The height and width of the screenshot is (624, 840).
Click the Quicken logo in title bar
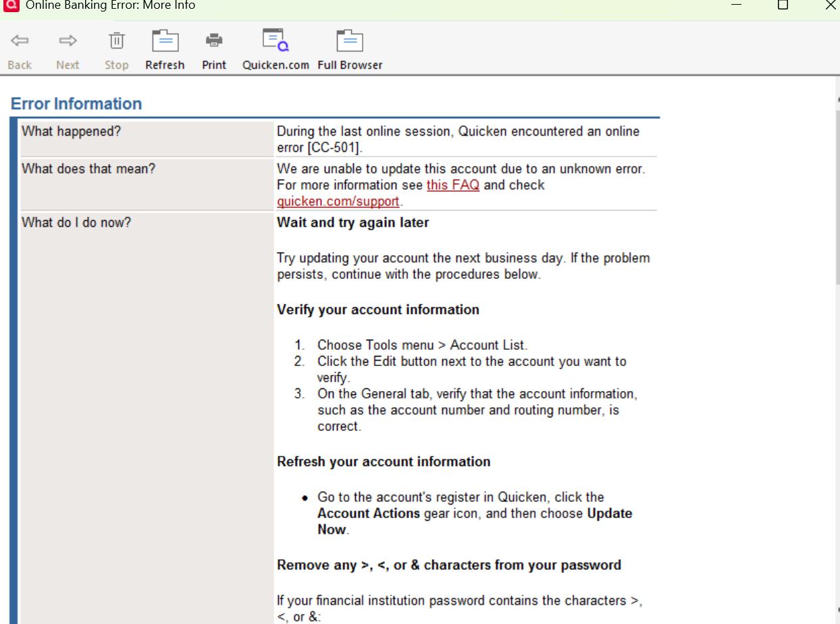tap(11, 5)
